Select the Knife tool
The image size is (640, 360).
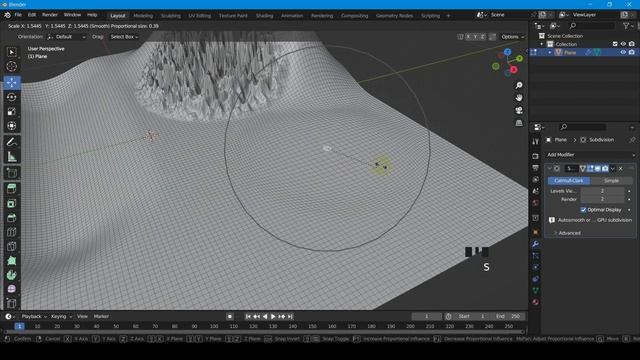click(11, 246)
